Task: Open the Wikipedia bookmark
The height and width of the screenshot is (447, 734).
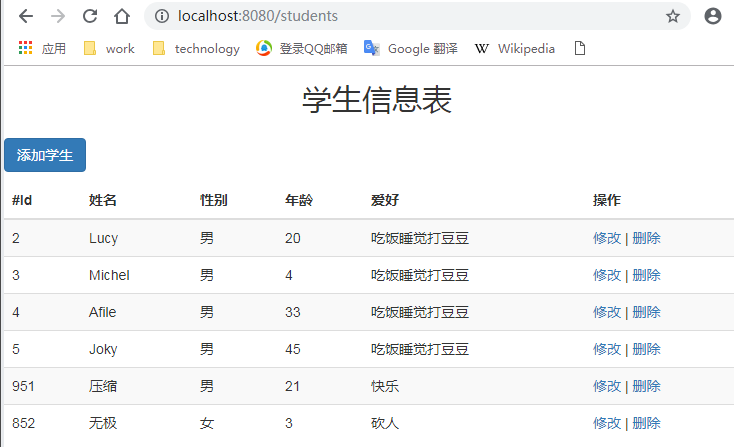Action: pyautogui.click(x=515, y=48)
